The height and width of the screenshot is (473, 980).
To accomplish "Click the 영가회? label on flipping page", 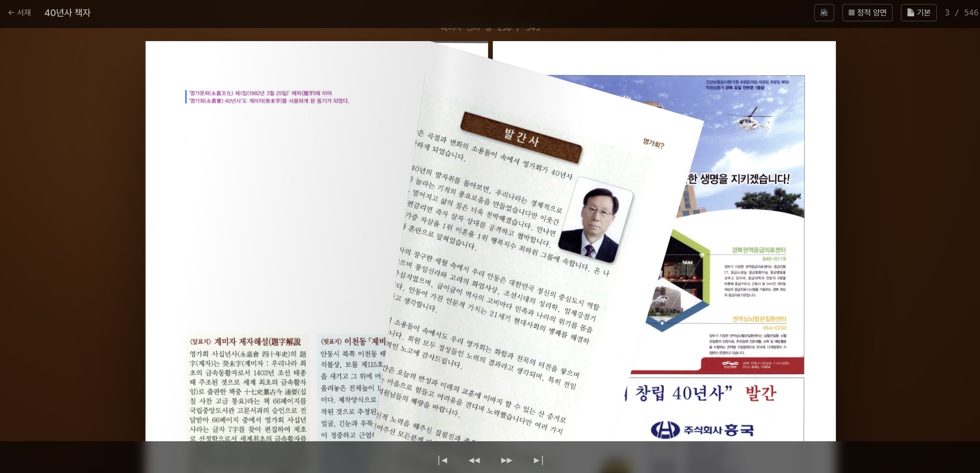I will point(654,143).
